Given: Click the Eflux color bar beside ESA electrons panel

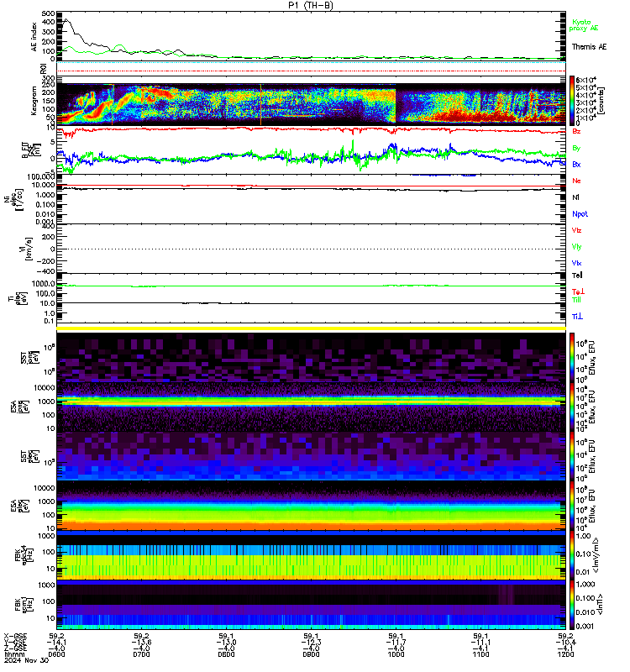Looking at the screenshot, I should pos(572,507).
